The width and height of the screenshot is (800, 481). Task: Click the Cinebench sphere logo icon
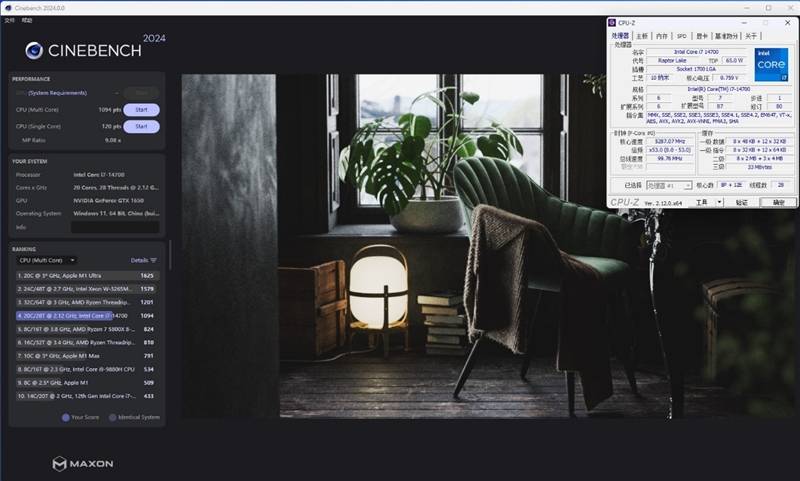[x=33, y=50]
